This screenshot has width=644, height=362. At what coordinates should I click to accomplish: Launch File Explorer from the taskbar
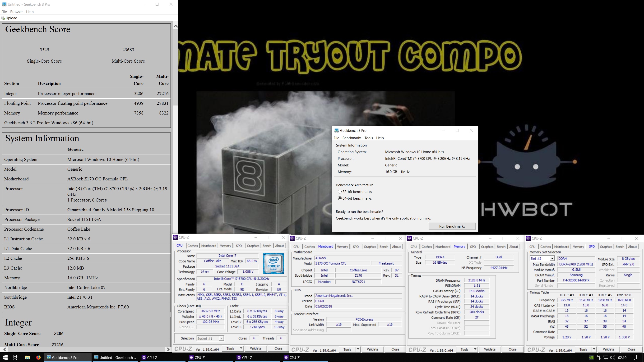coord(28,357)
